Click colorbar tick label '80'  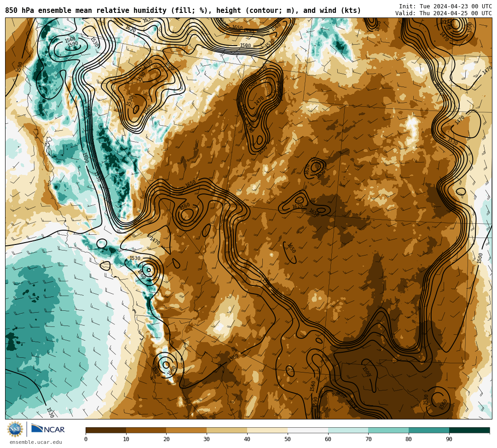pos(409,439)
